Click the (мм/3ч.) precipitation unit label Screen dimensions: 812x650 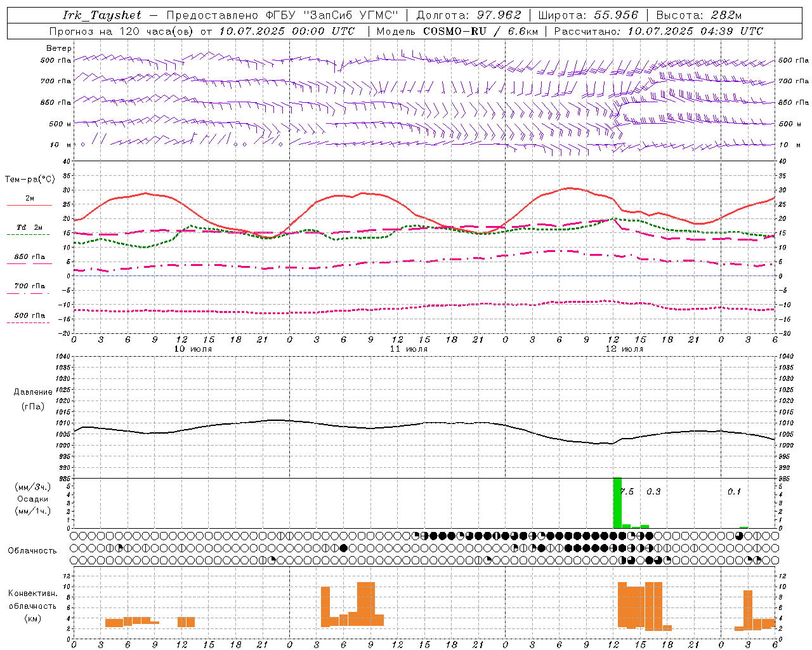tap(33, 487)
